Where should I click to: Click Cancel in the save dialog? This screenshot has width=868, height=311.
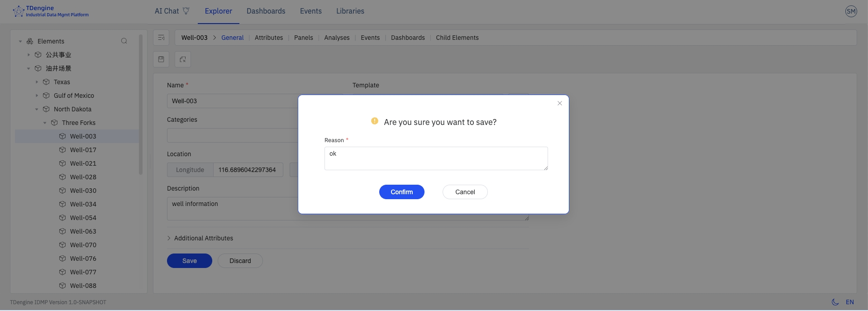point(465,192)
